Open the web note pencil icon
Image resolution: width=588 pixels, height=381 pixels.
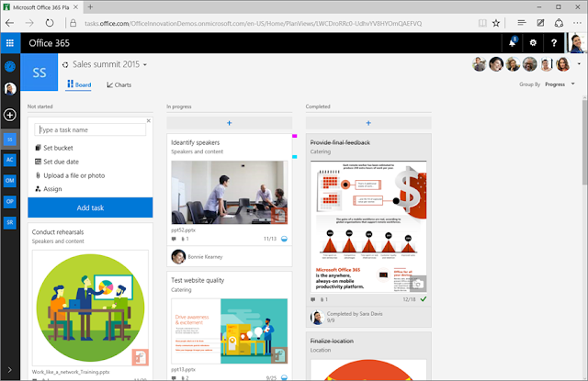(x=540, y=23)
